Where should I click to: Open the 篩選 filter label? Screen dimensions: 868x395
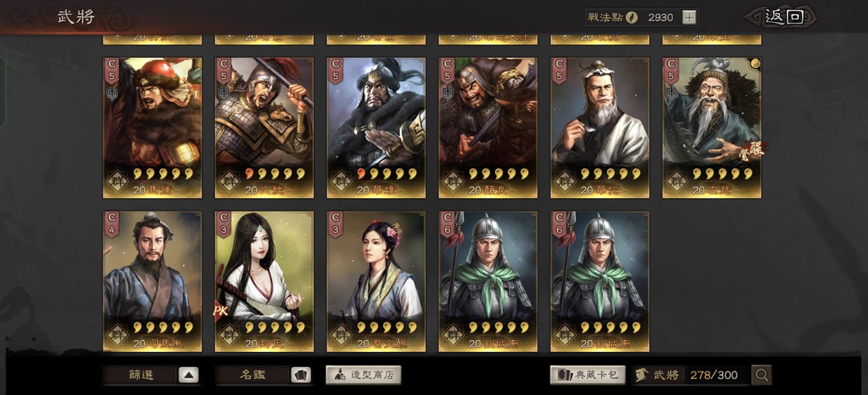tap(140, 375)
